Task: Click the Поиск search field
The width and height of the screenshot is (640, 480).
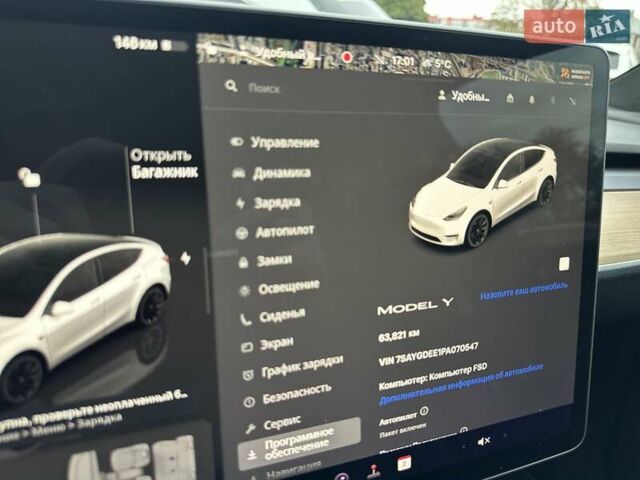Action: pos(300,88)
